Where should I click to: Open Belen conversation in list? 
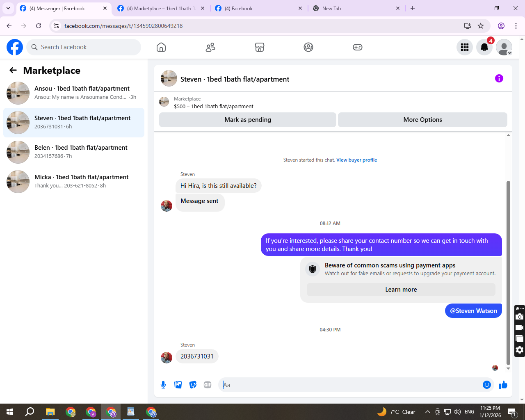(x=74, y=152)
